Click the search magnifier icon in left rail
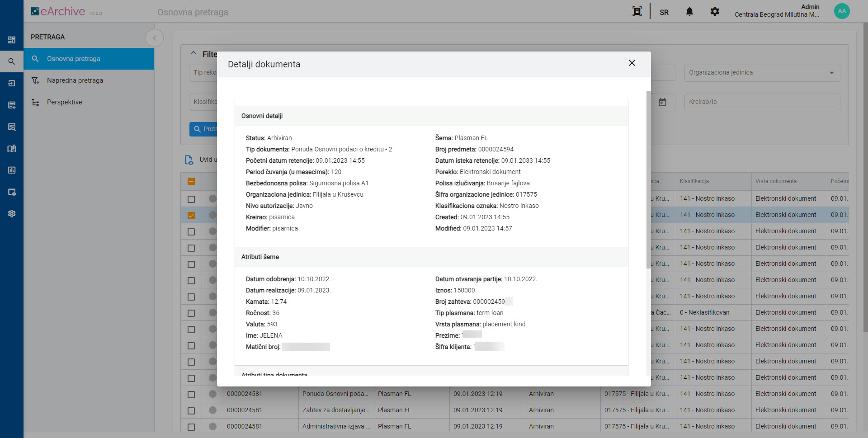Viewport: 868px width, 438px height. (x=12, y=61)
